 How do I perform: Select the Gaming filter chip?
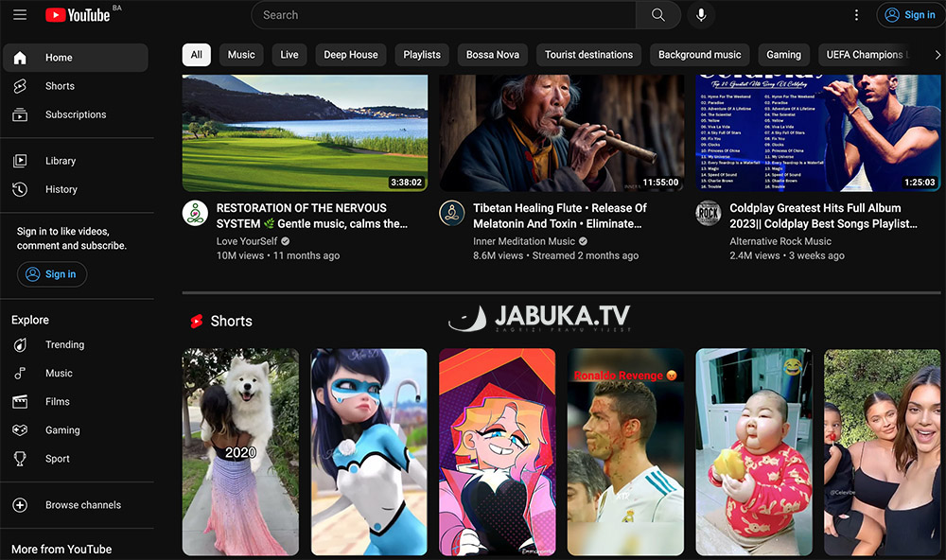pos(783,55)
